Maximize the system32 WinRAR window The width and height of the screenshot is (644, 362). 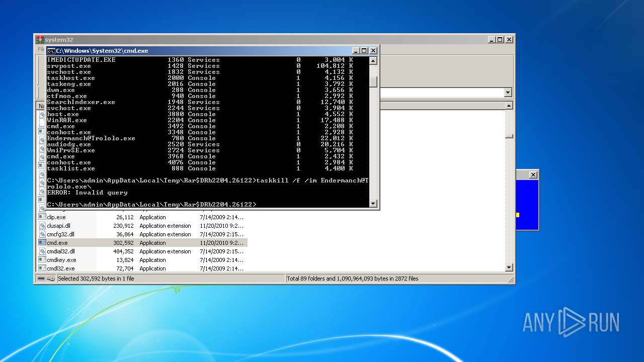pos(500,39)
